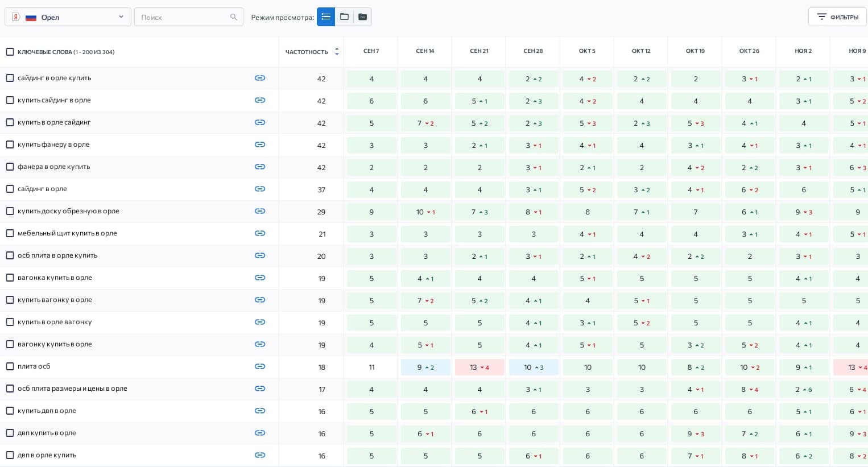This screenshot has height=467, width=868.
Task: Switch to list view mode icon
Action: point(326,17)
